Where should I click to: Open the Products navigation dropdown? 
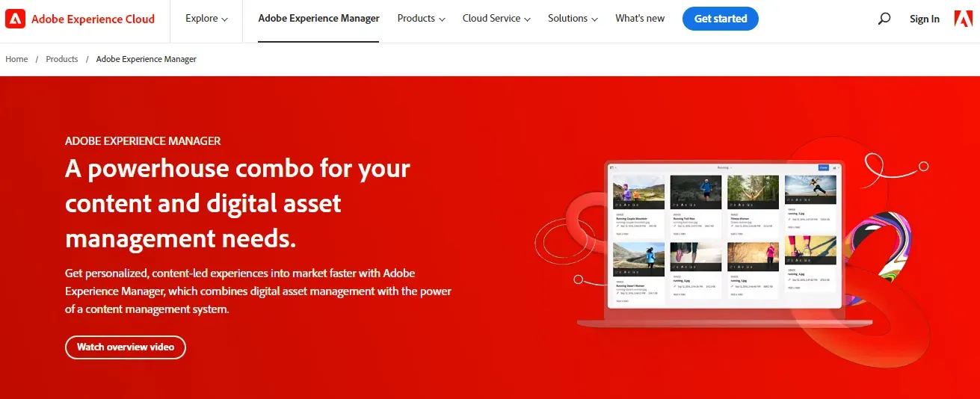coord(421,19)
